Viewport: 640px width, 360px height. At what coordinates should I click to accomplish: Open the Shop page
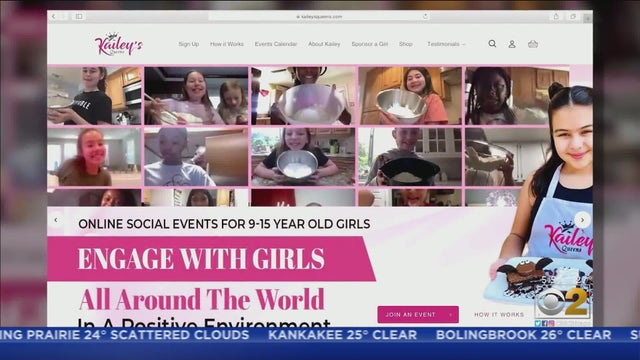coord(406,44)
